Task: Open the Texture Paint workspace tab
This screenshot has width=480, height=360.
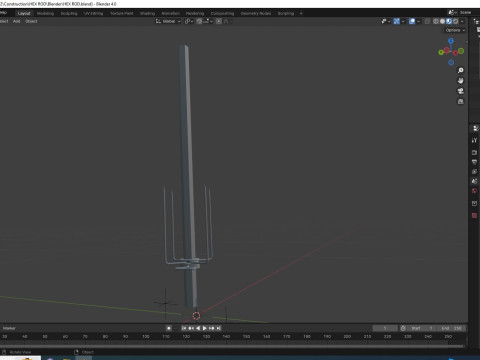Action: [122, 13]
